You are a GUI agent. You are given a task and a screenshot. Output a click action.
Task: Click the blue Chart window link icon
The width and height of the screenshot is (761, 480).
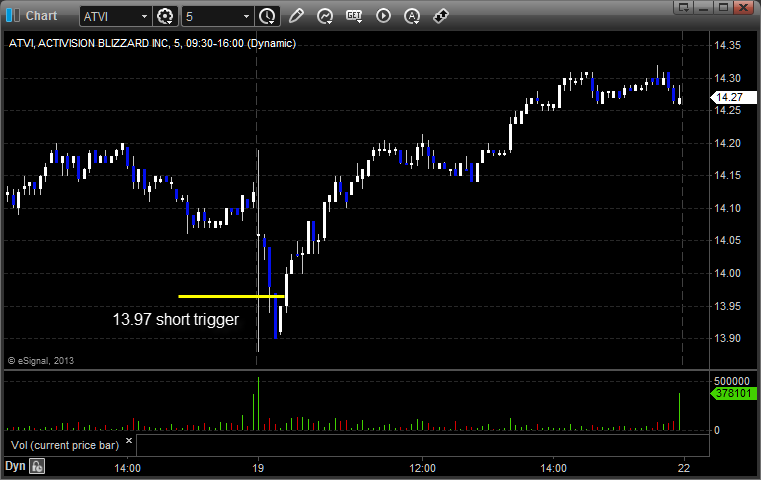[13, 16]
